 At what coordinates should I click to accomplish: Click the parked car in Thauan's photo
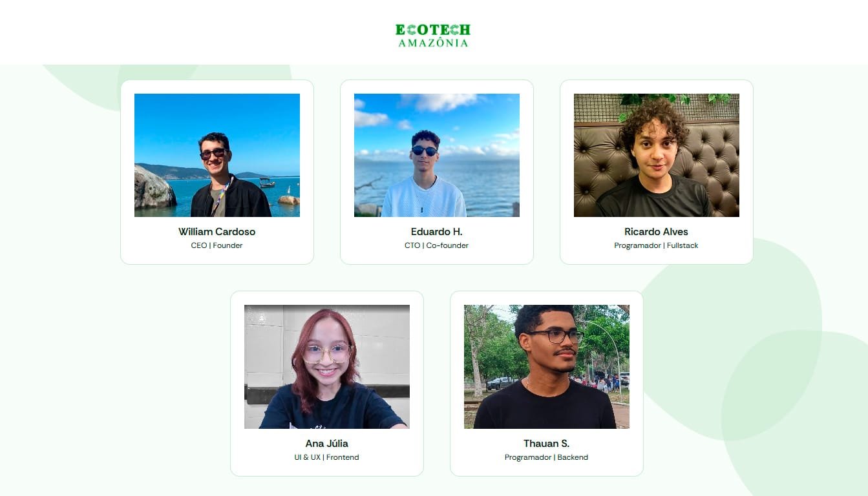498,383
